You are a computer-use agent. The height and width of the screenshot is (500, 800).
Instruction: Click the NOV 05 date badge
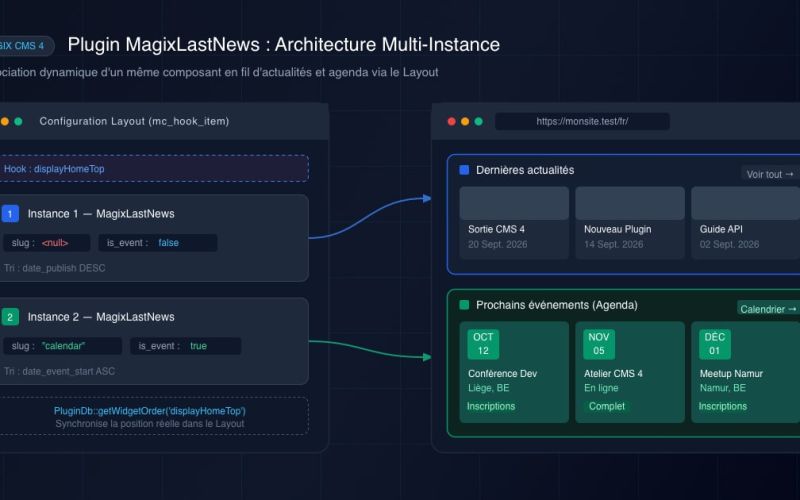[599, 344]
